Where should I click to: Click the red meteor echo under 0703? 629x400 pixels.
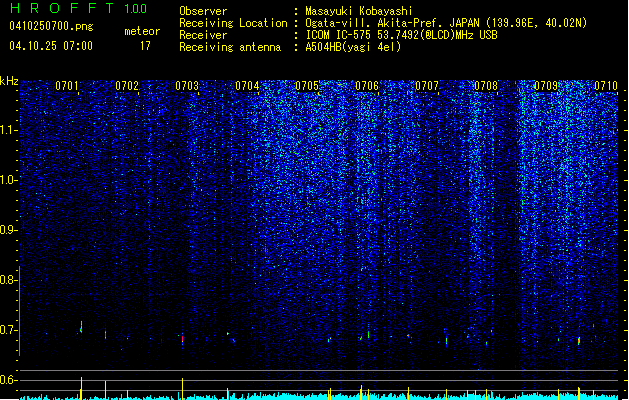pos(183,338)
